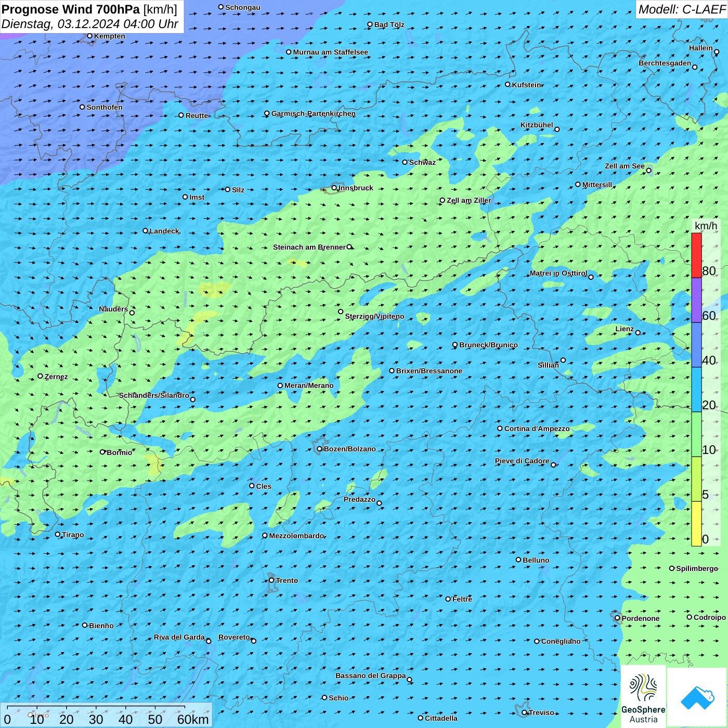This screenshot has height=728, width=728.
Task: Click the 'Spilimbergo' map label
Action: (697, 568)
